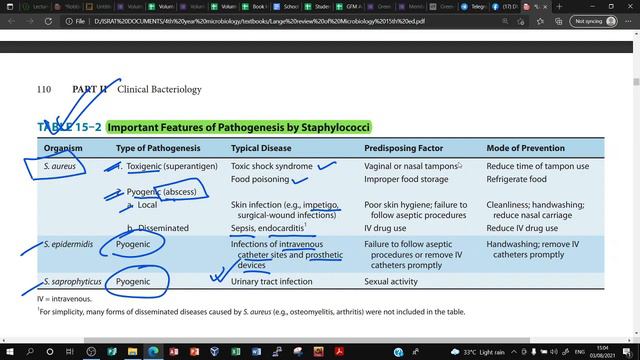640x360 pixels.
Task: Click the 'Typical Disease' column header
Action: pyautogui.click(x=261, y=148)
